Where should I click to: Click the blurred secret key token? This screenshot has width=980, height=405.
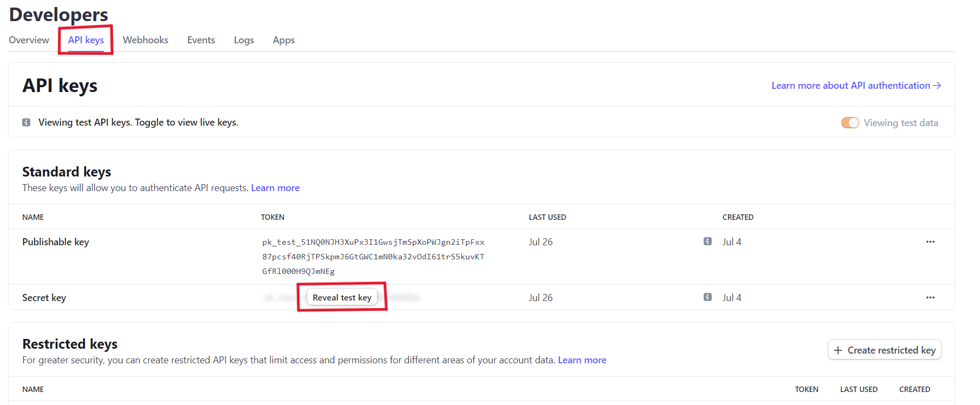405,297
